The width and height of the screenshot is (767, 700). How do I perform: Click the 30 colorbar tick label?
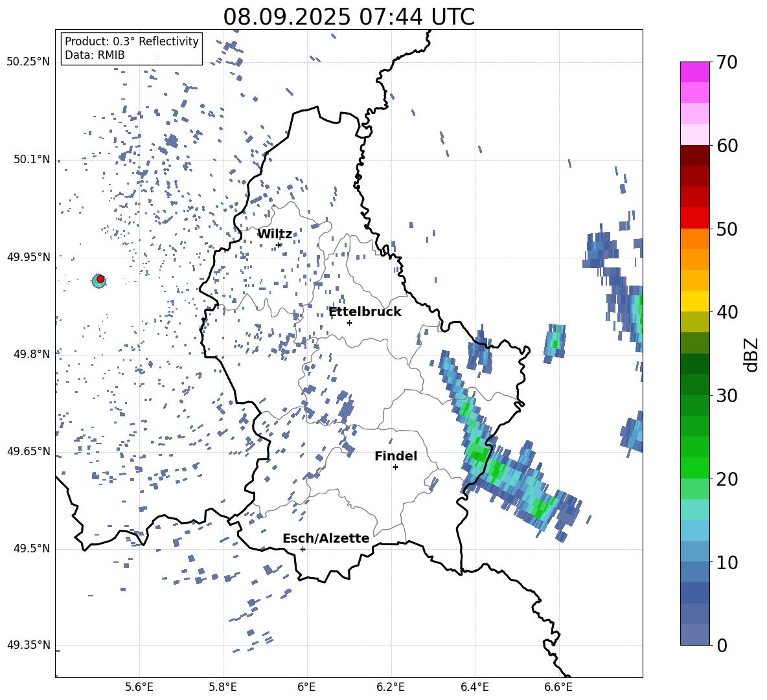coord(727,395)
